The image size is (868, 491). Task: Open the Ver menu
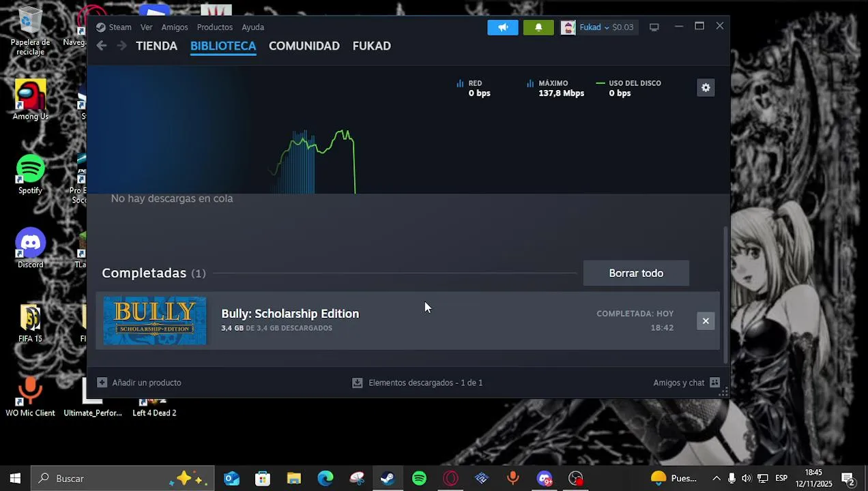(147, 27)
